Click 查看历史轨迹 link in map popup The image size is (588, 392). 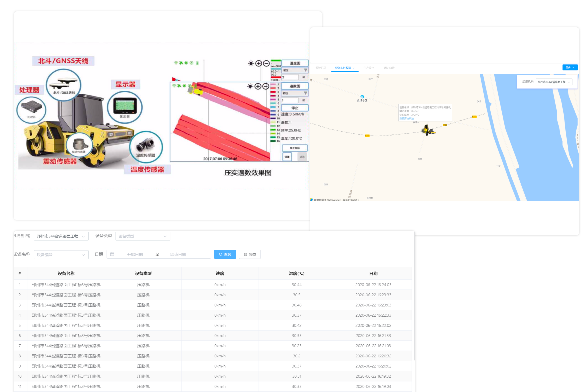(x=406, y=118)
